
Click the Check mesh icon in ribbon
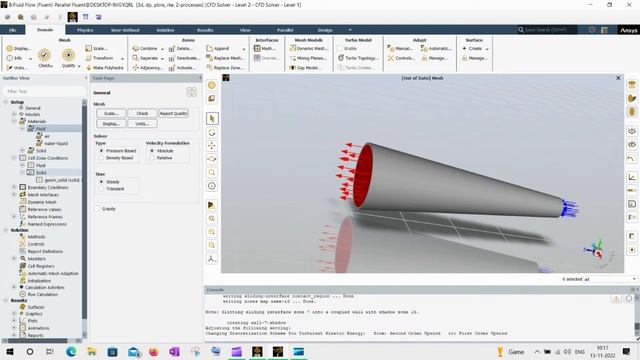44,55
